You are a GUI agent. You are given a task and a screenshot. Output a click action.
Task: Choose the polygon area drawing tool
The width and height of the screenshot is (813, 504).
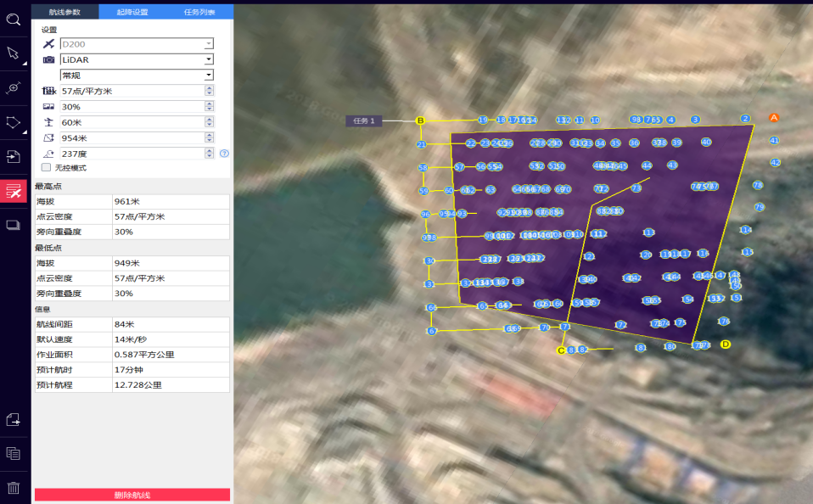[14, 122]
